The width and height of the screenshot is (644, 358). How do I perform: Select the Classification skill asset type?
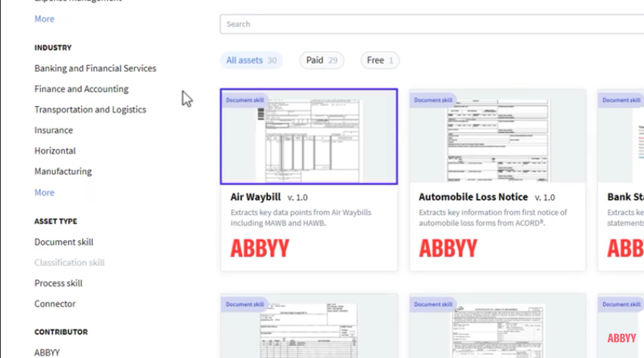(69, 262)
